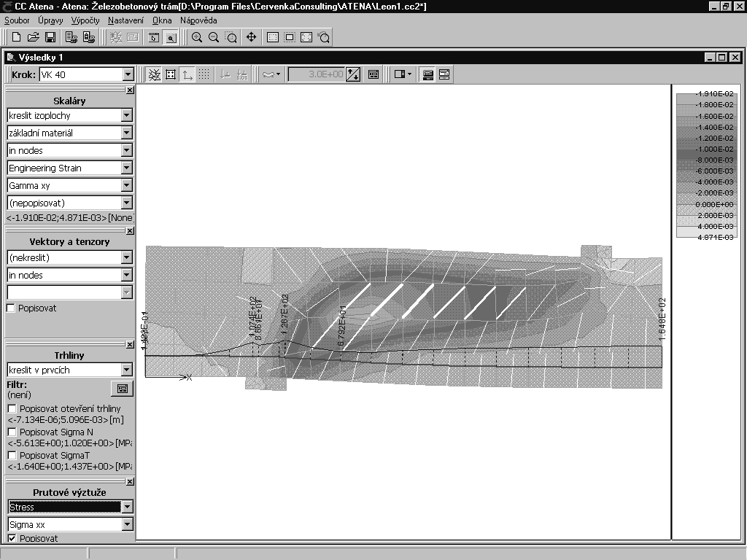Close the Vektory a tenzory panel
The height and width of the screenshot is (560, 747).
pos(130,231)
